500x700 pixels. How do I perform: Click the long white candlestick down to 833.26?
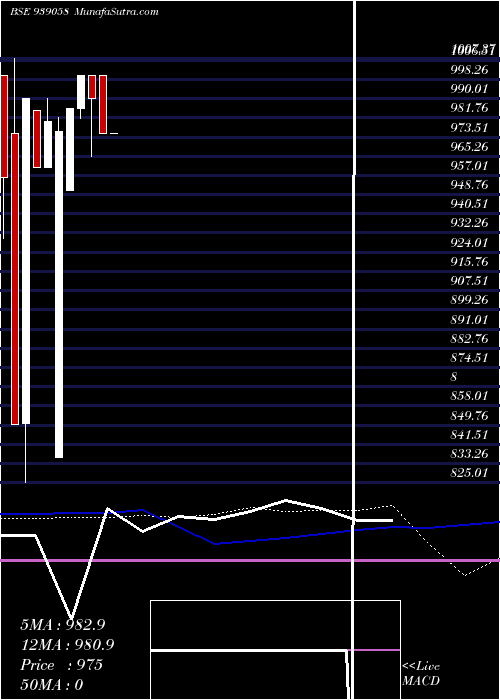pyautogui.click(x=59, y=294)
